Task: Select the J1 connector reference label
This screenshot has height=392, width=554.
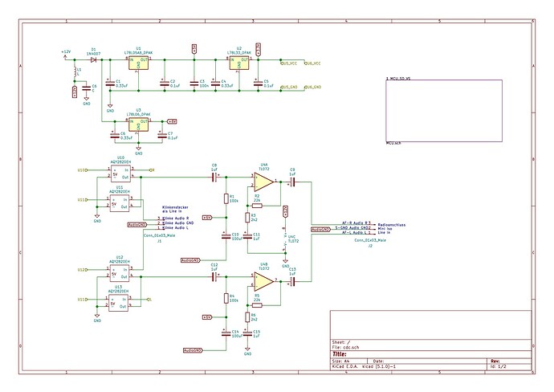Action: 159,241
